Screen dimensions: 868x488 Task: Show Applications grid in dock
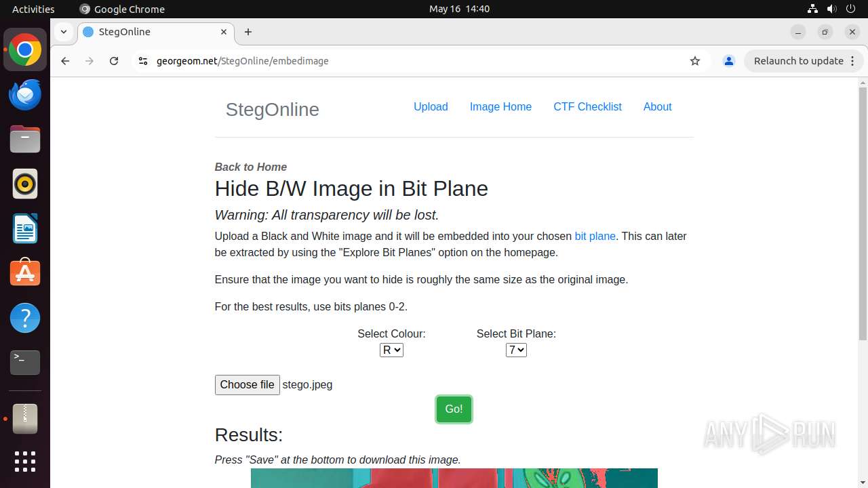click(25, 462)
